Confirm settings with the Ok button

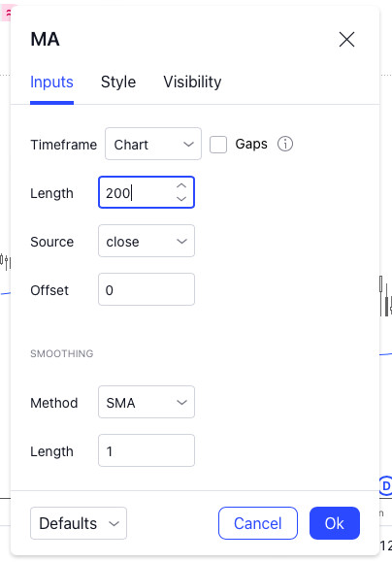(335, 523)
